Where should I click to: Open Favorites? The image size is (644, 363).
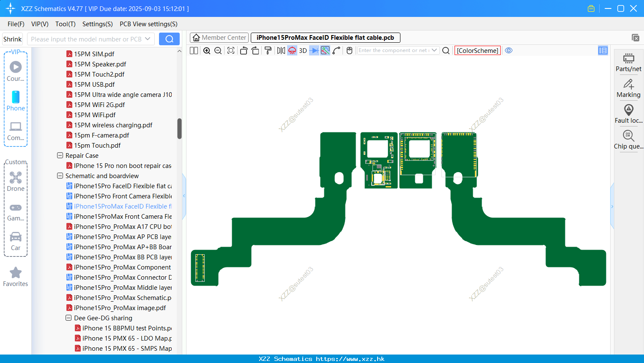[x=16, y=277]
